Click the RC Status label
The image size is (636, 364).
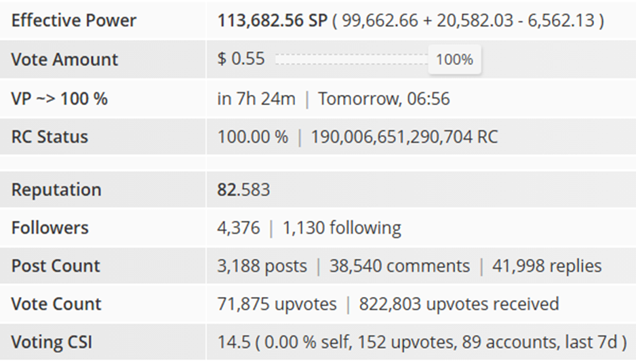point(50,136)
